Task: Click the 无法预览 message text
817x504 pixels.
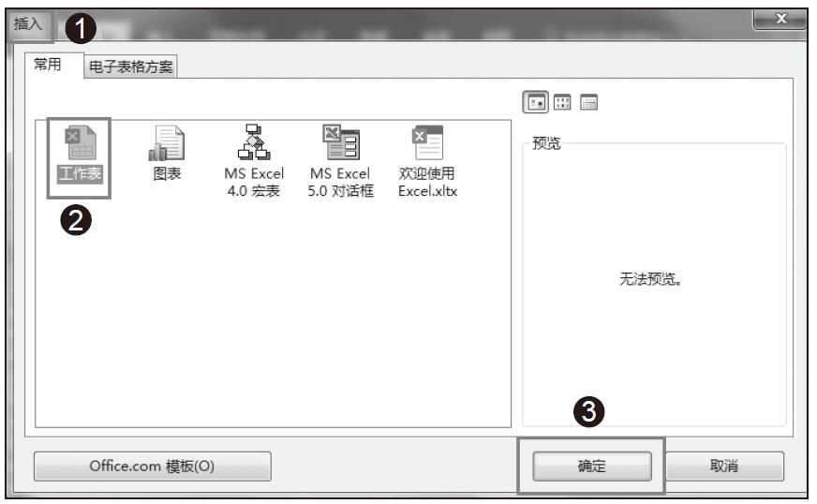Action: click(655, 280)
